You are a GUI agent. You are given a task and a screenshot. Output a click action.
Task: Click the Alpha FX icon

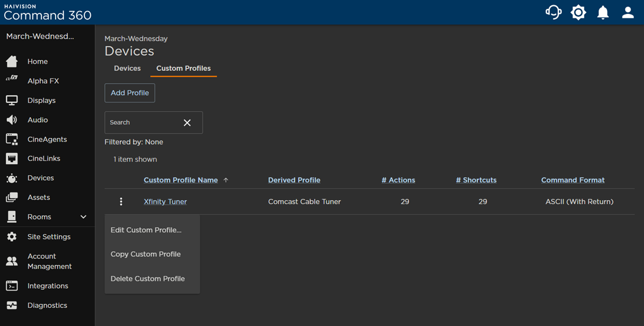tap(12, 78)
